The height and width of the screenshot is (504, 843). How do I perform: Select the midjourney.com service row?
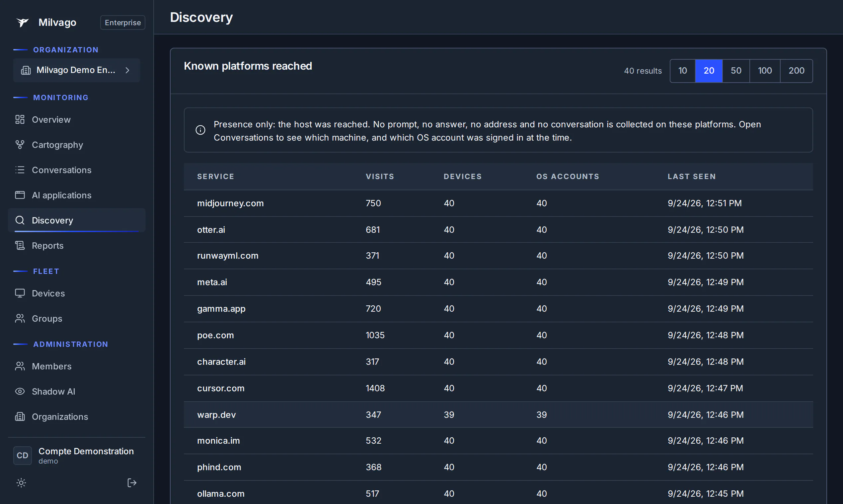(x=498, y=203)
